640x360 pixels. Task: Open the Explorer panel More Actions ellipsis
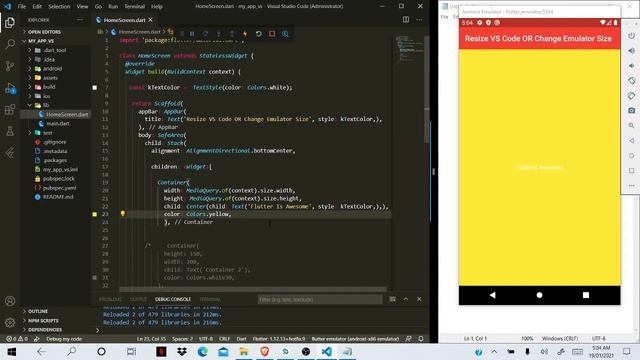80,20
